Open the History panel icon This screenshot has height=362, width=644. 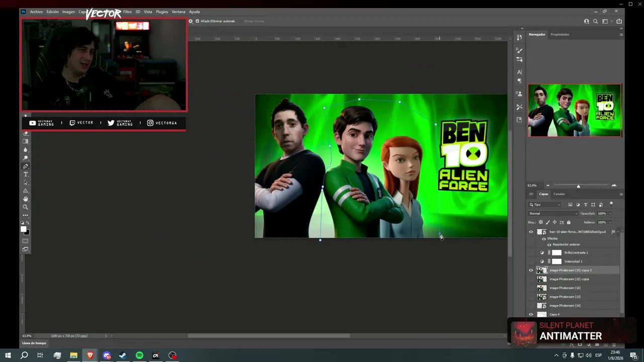[519, 38]
